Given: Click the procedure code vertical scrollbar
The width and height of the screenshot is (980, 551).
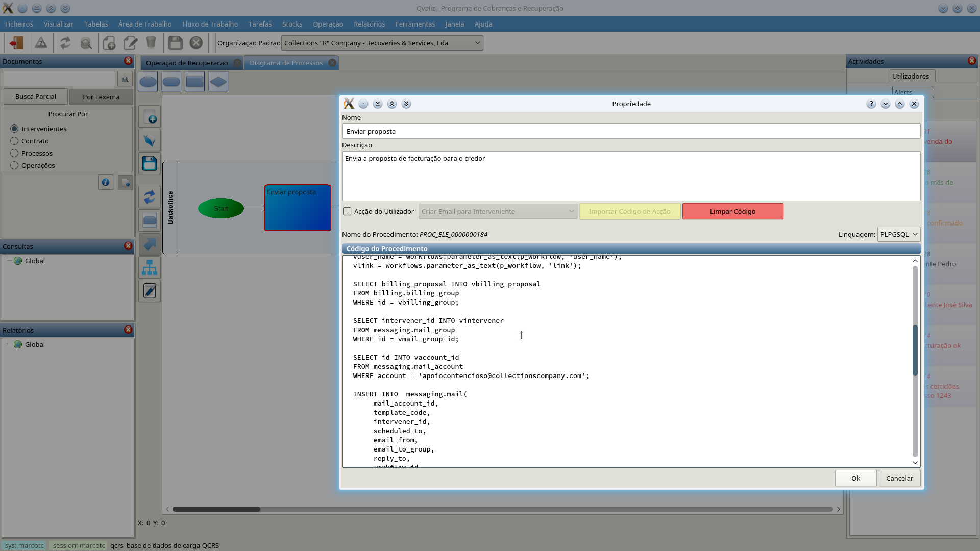Looking at the screenshot, I should tap(915, 350).
